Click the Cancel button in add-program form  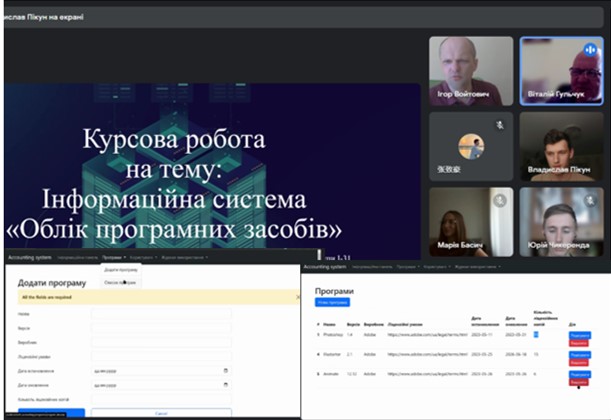pos(161,413)
